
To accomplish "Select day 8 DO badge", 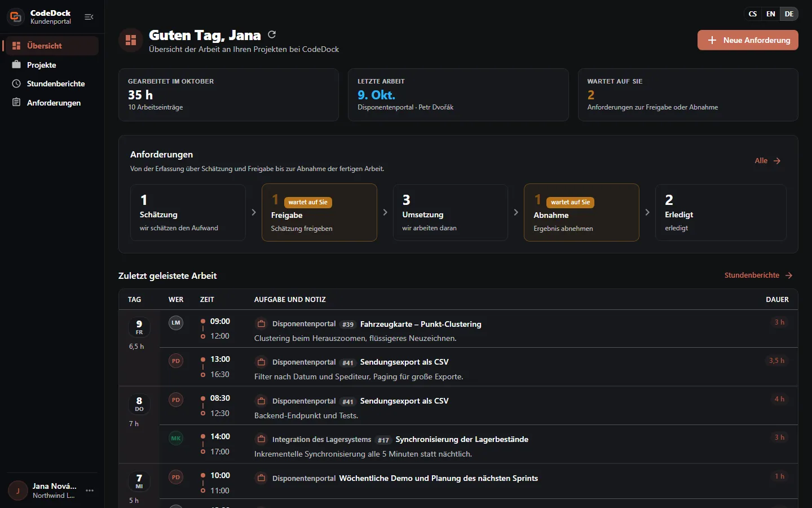I will point(139,404).
